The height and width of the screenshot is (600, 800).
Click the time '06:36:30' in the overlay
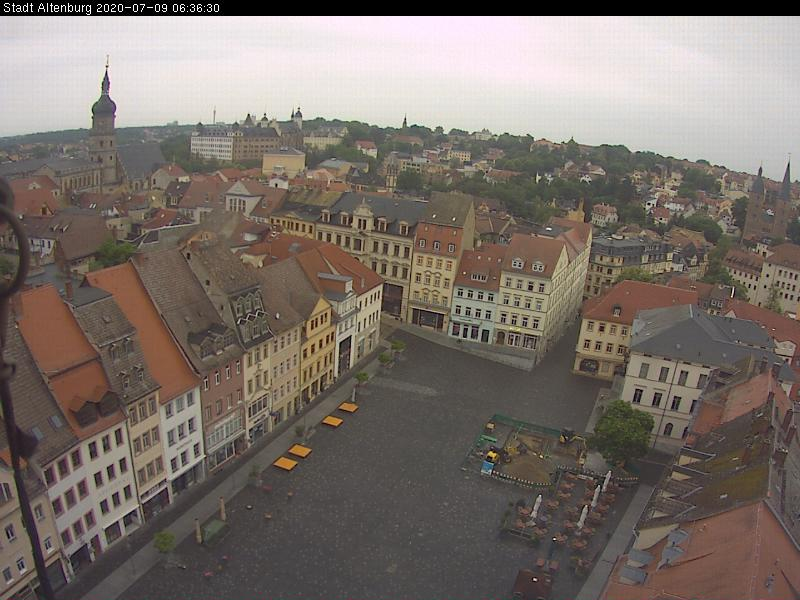coord(196,8)
